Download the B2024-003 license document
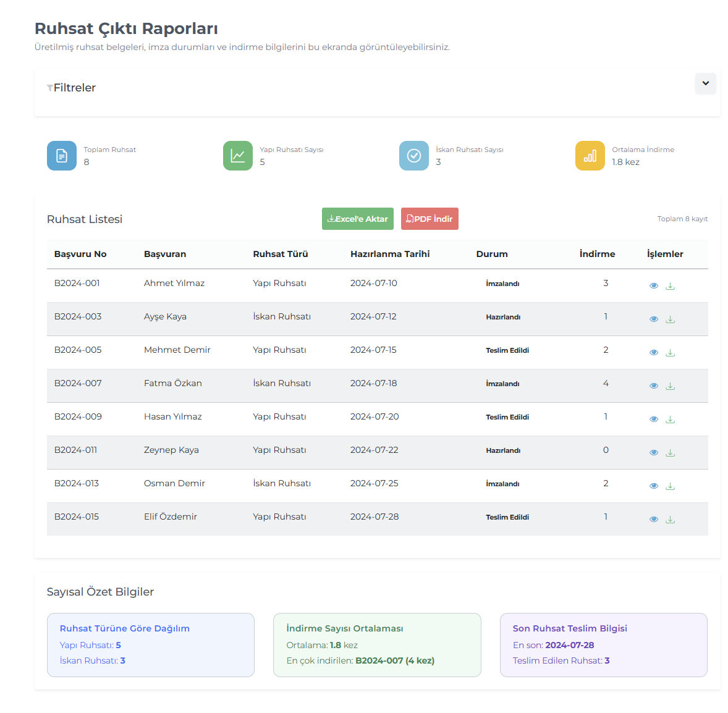 pos(670,319)
